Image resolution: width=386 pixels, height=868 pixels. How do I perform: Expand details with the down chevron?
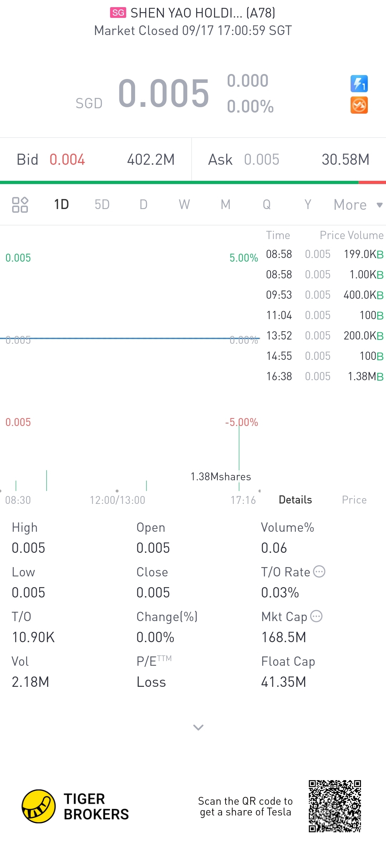tap(198, 727)
